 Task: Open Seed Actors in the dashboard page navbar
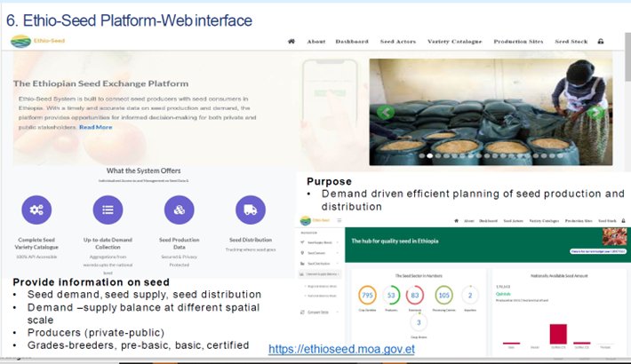pos(513,221)
